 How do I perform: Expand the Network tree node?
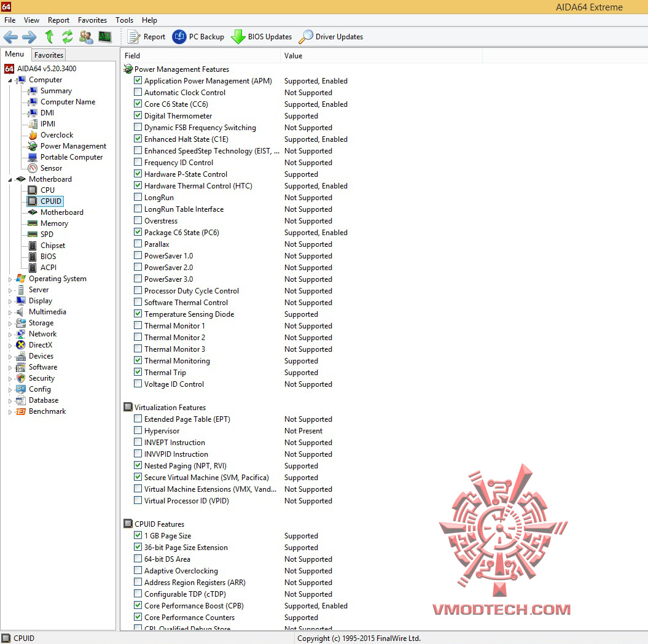coord(10,335)
